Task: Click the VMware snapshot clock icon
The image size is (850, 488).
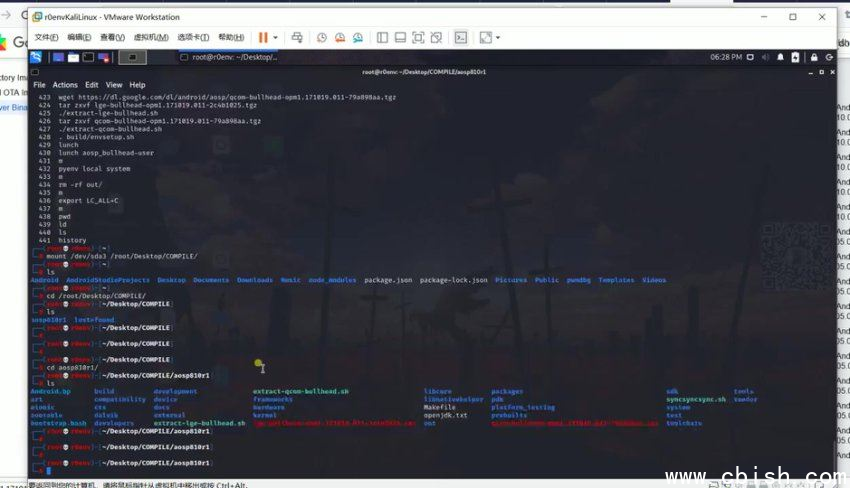Action: (x=322, y=37)
